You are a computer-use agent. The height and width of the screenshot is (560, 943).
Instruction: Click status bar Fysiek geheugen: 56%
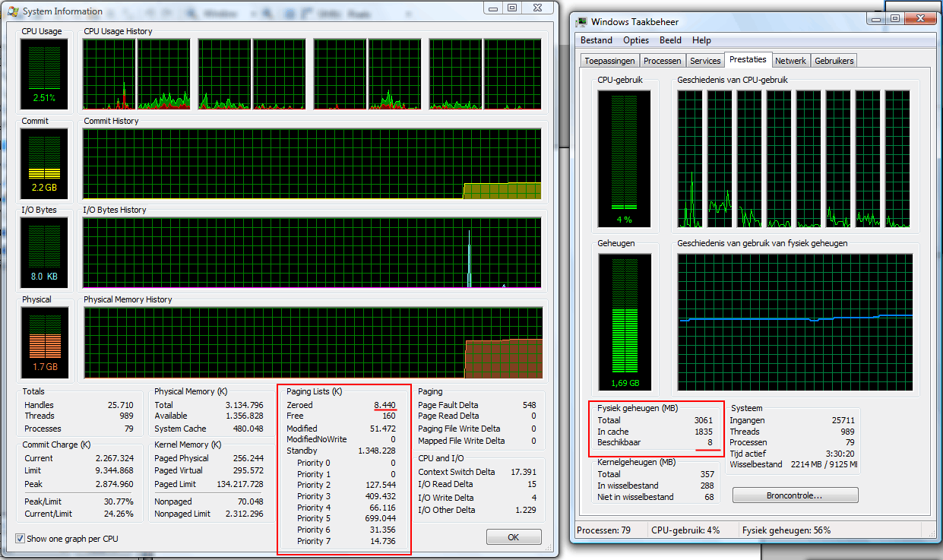(x=786, y=530)
